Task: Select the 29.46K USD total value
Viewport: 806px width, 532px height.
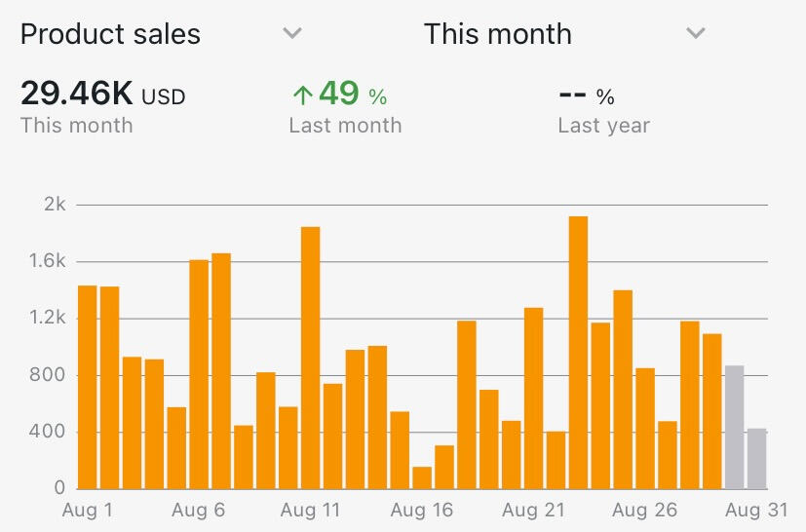Action: tap(102, 95)
